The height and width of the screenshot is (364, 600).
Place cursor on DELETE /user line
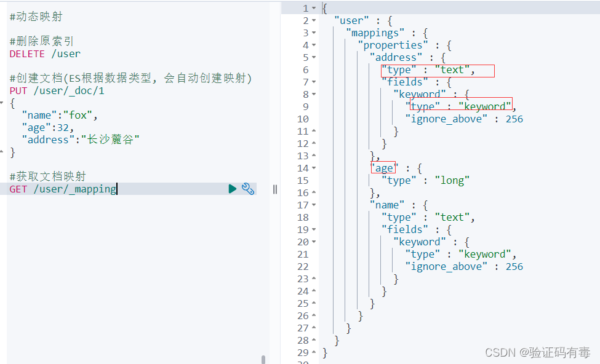pos(45,53)
